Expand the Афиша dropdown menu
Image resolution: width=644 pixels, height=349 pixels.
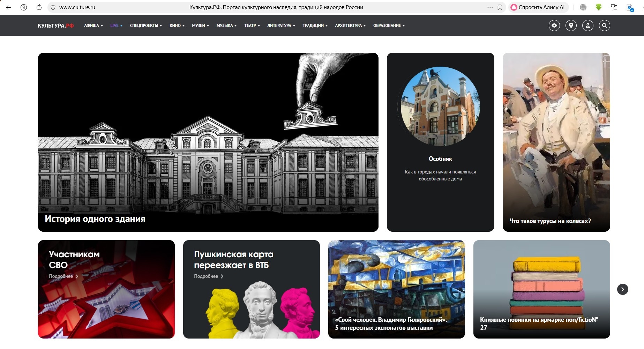click(x=93, y=25)
